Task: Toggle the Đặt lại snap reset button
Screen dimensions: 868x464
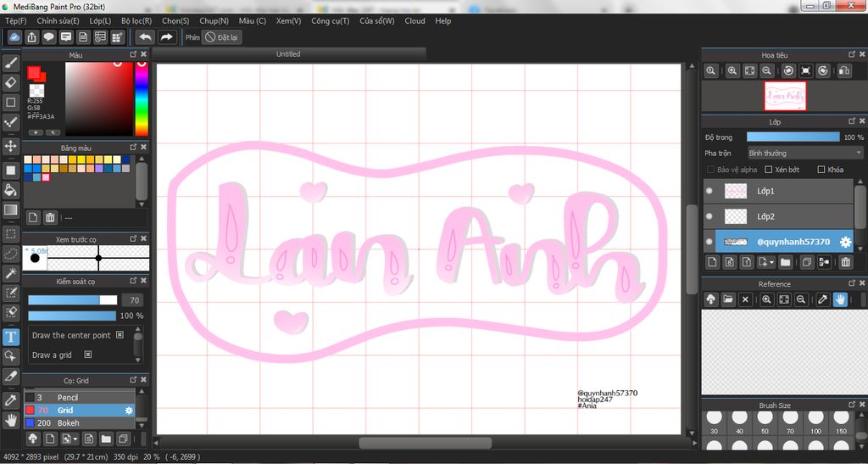Action: [x=221, y=37]
